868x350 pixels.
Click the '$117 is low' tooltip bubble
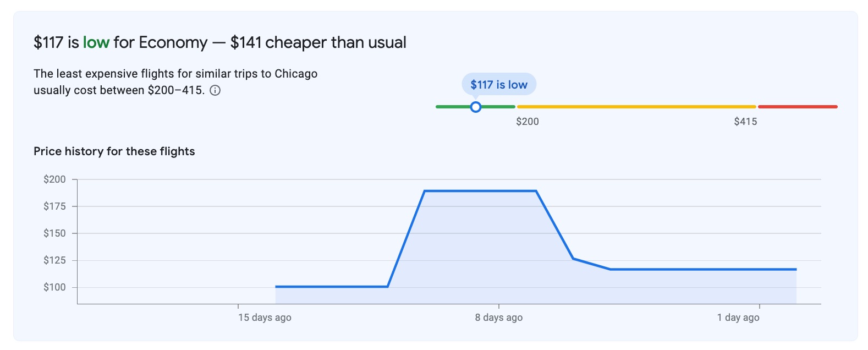click(499, 84)
